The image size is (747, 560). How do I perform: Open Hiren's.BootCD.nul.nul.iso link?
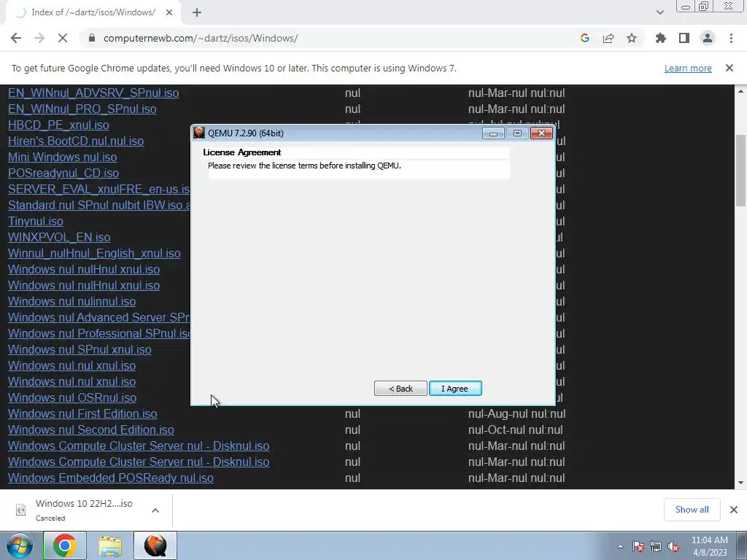click(76, 141)
